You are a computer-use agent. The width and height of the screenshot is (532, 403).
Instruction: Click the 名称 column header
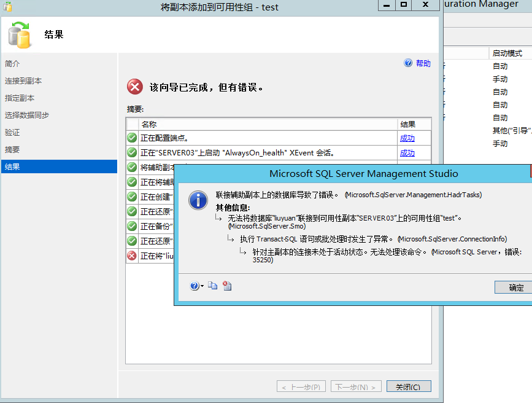(268, 124)
